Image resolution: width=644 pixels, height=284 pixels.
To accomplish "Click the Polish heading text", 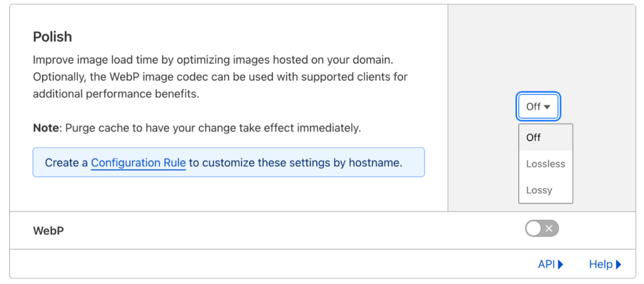I will pos(53,37).
